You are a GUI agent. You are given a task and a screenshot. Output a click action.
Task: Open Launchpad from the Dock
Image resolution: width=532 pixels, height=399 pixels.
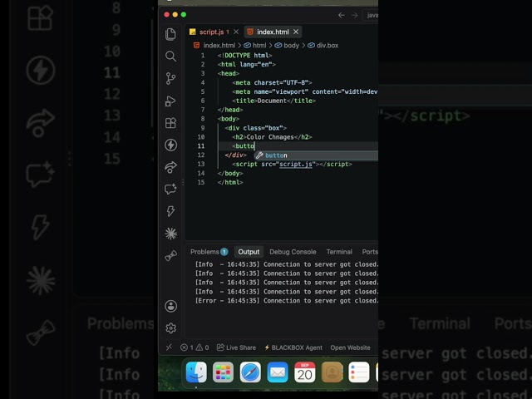(x=224, y=372)
